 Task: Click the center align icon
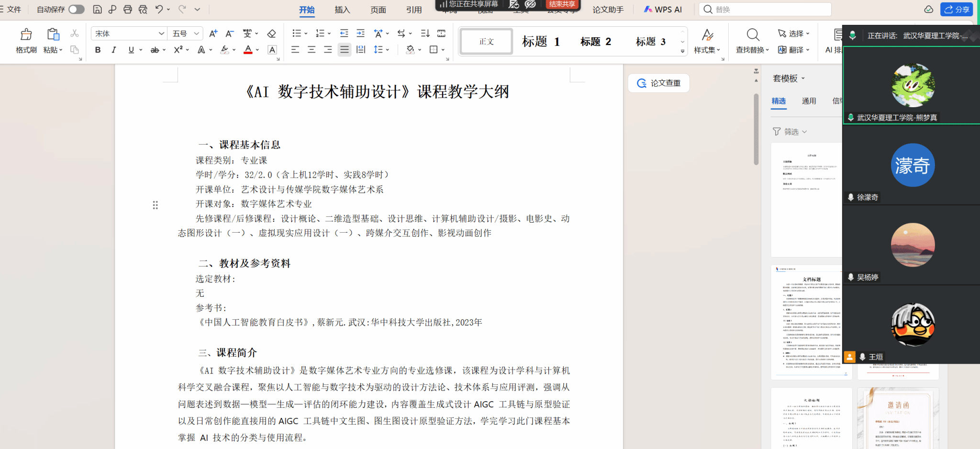click(312, 49)
